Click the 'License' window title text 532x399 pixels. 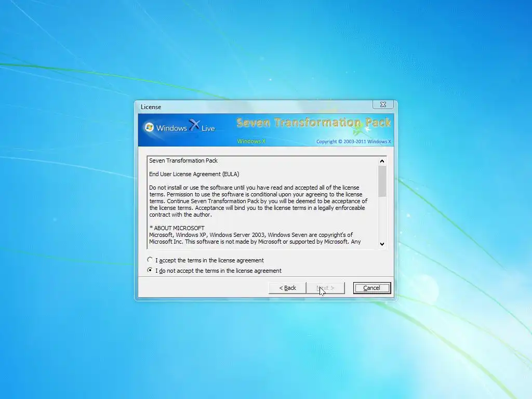151,107
